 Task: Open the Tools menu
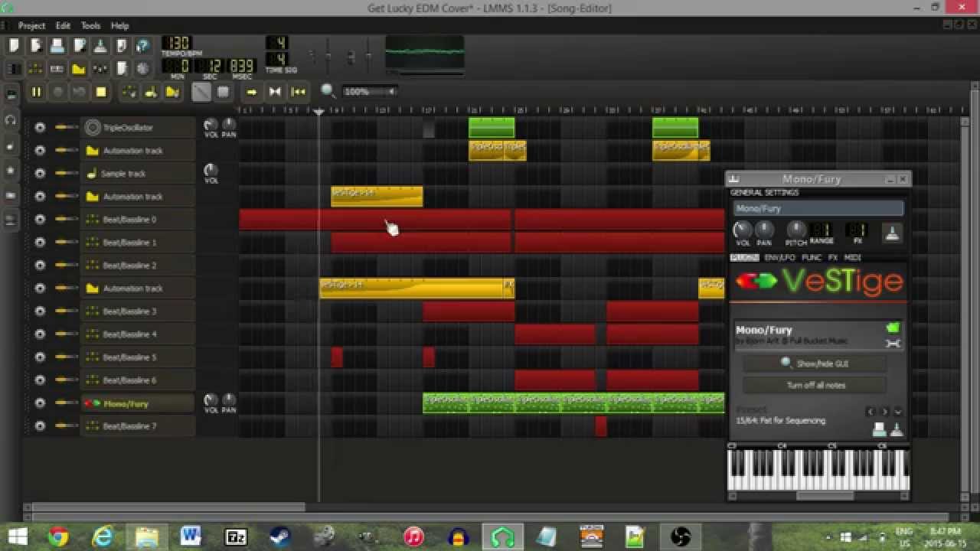[x=90, y=25]
